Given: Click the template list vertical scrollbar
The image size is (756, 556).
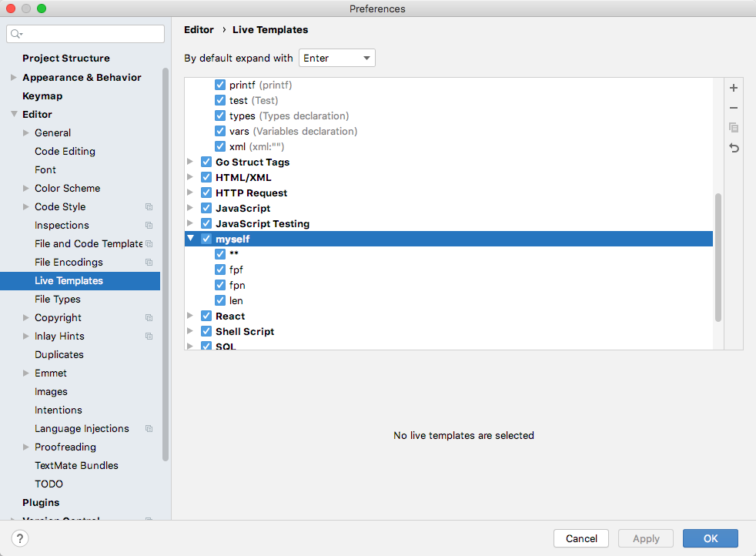Looking at the screenshot, I should pyautogui.click(x=718, y=257).
